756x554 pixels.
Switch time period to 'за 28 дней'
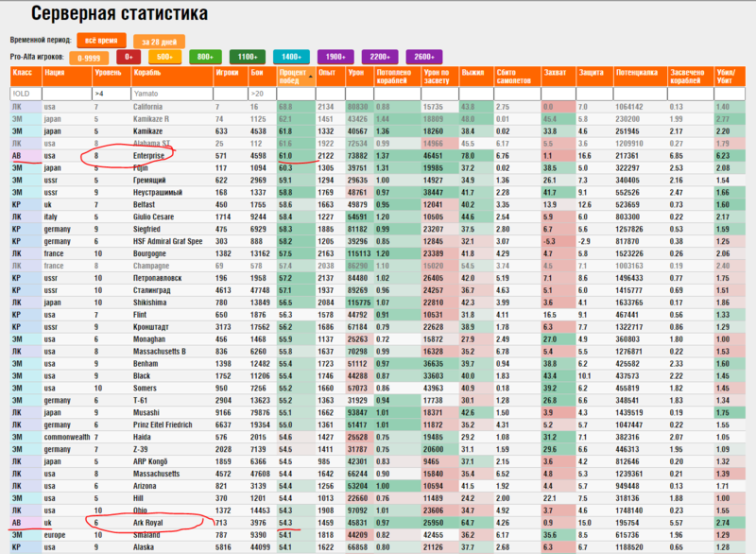pos(158,42)
